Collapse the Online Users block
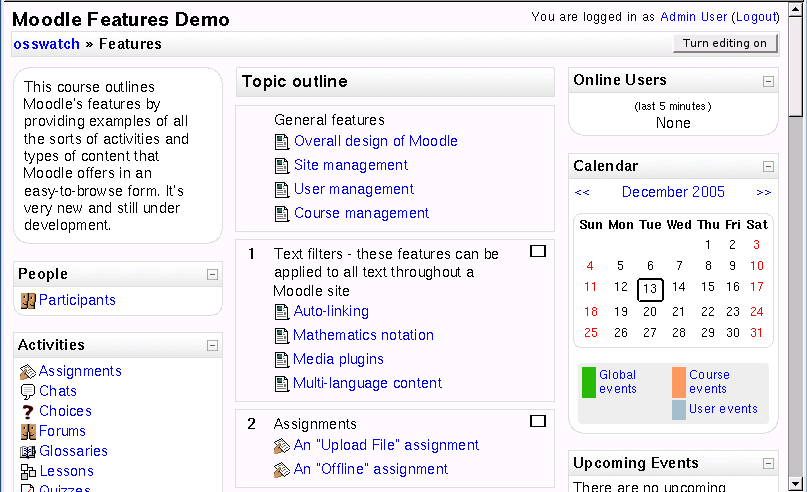This screenshot has height=492, width=807. click(x=768, y=81)
